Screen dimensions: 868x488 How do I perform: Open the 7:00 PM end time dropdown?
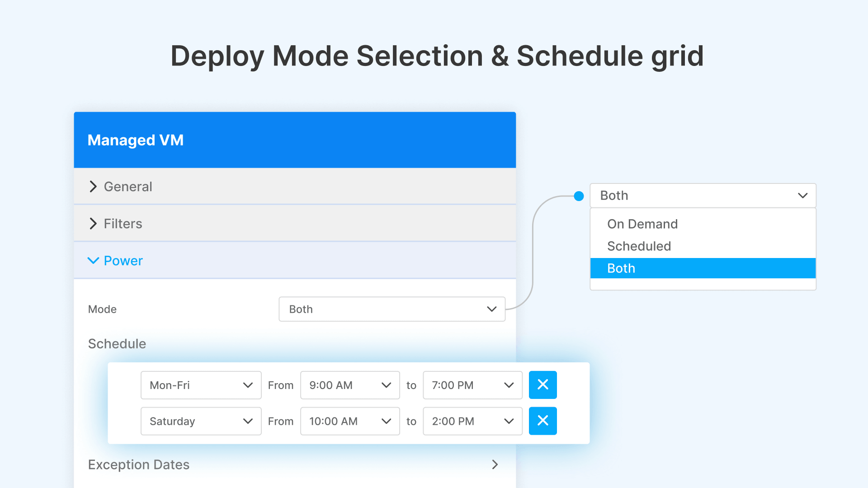pos(472,385)
